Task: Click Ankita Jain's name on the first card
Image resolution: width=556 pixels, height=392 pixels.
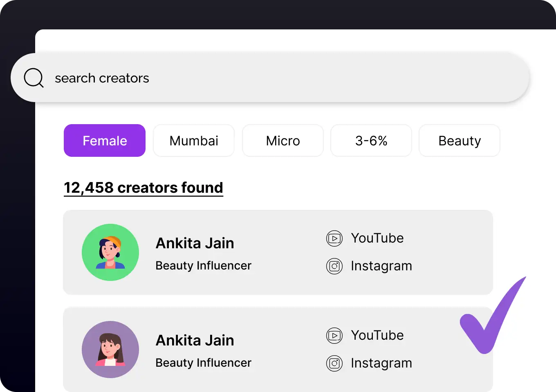Action: 195,243
